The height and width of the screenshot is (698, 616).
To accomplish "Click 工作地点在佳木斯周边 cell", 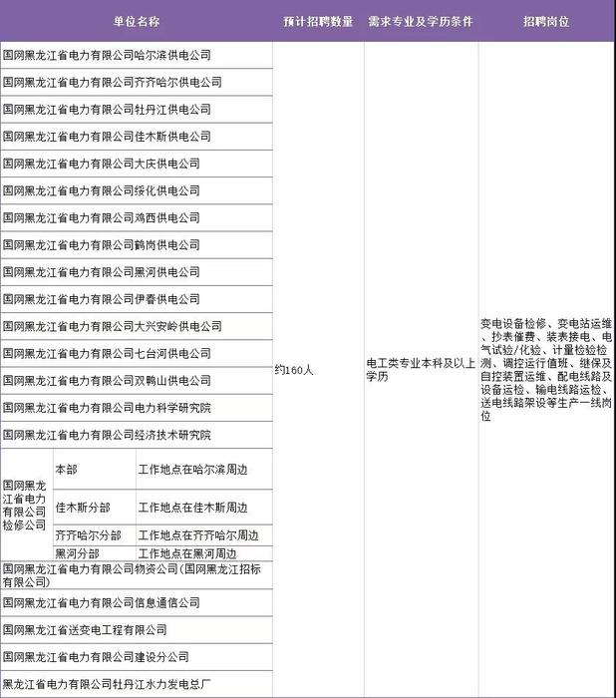I will [204, 508].
